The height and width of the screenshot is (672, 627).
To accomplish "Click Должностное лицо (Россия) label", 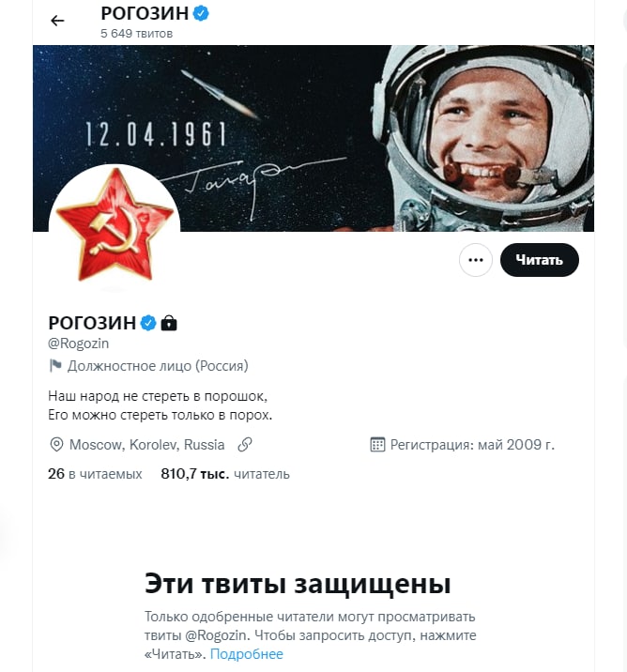I will pyautogui.click(x=158, y=366).
